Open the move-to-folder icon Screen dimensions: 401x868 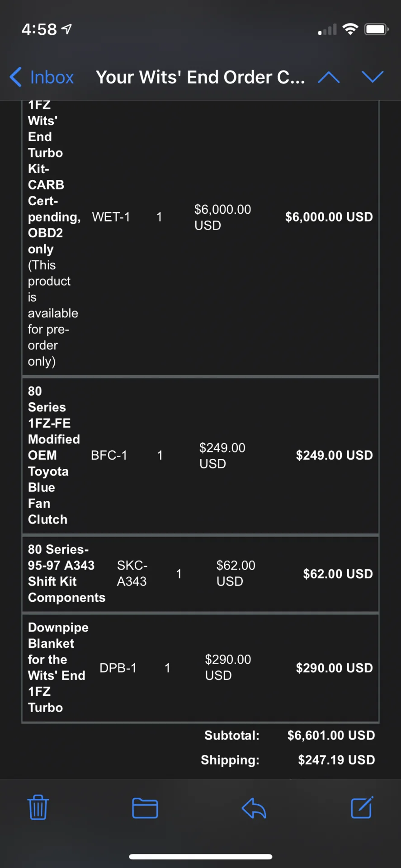point(145,808)
